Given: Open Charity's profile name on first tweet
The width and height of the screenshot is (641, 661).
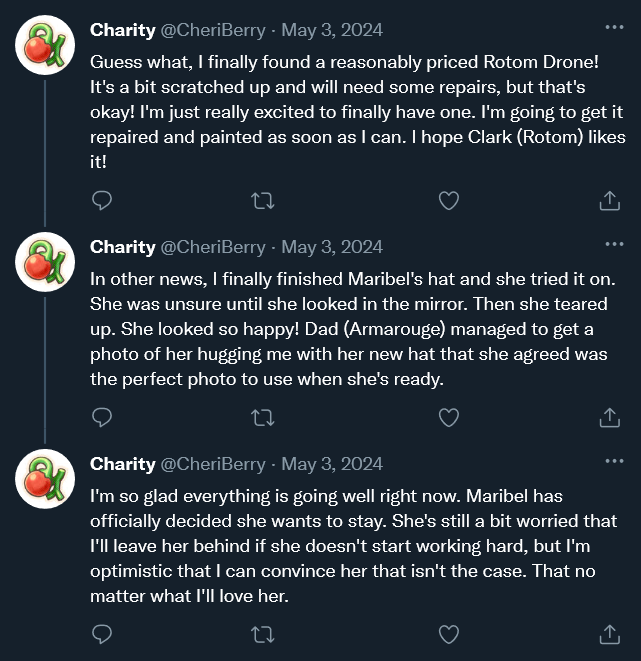Looking at the screenshot, I should [x=122, y=30].
